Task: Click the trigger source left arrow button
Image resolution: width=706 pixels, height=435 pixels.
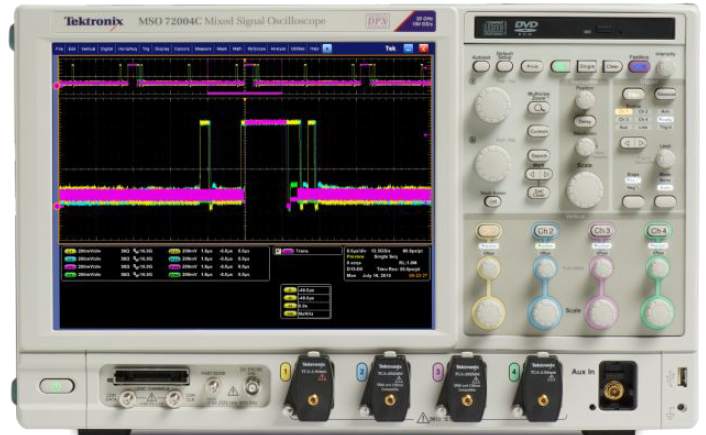Action: tap(627, 143)
